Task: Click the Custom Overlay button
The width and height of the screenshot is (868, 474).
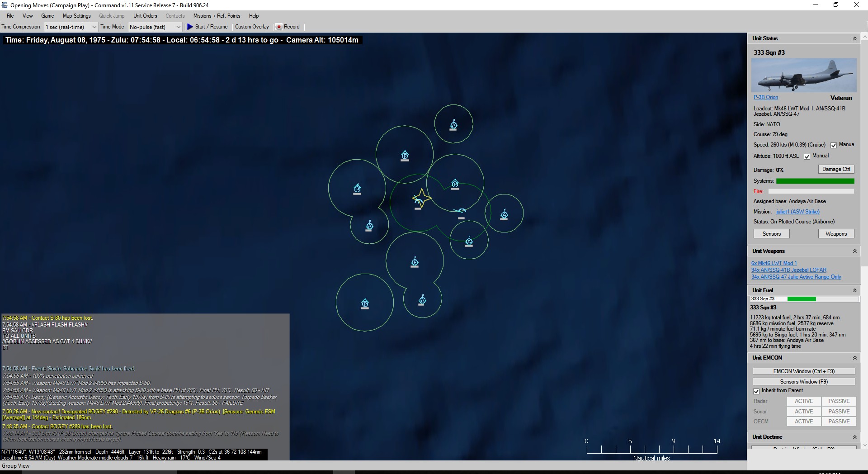Action: 252,27
